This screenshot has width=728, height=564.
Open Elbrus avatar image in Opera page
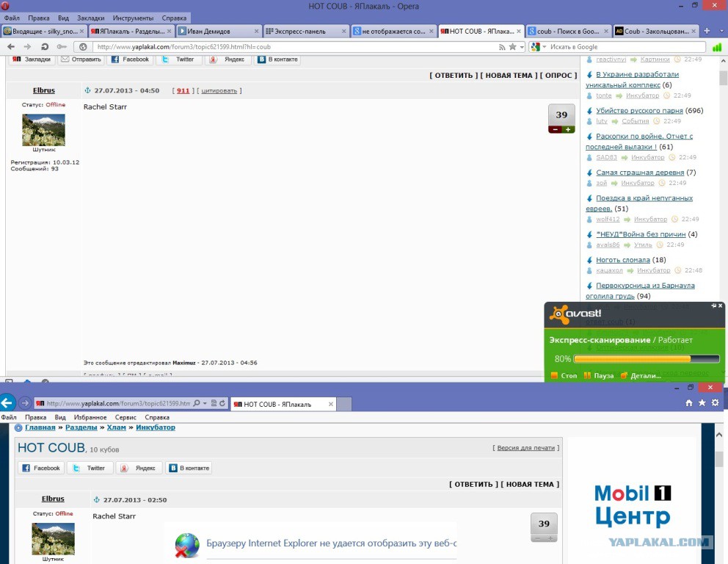tap(43, 130)
